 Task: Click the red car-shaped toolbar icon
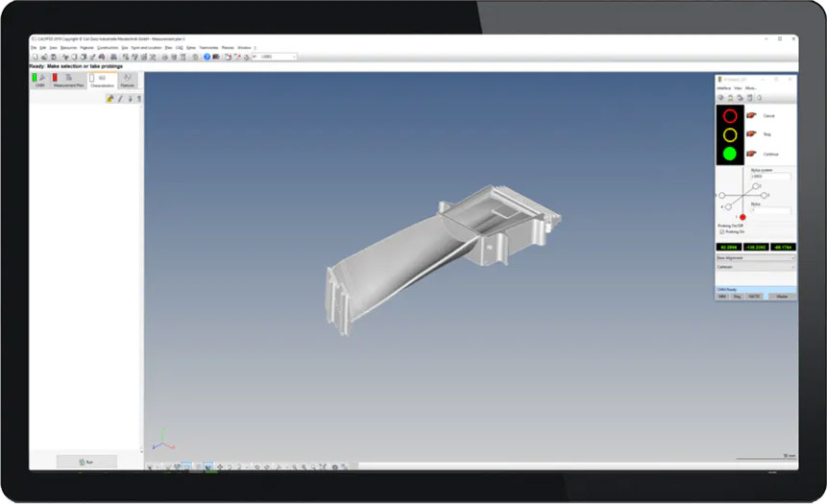pyautogui.click(x=102, y=57)
